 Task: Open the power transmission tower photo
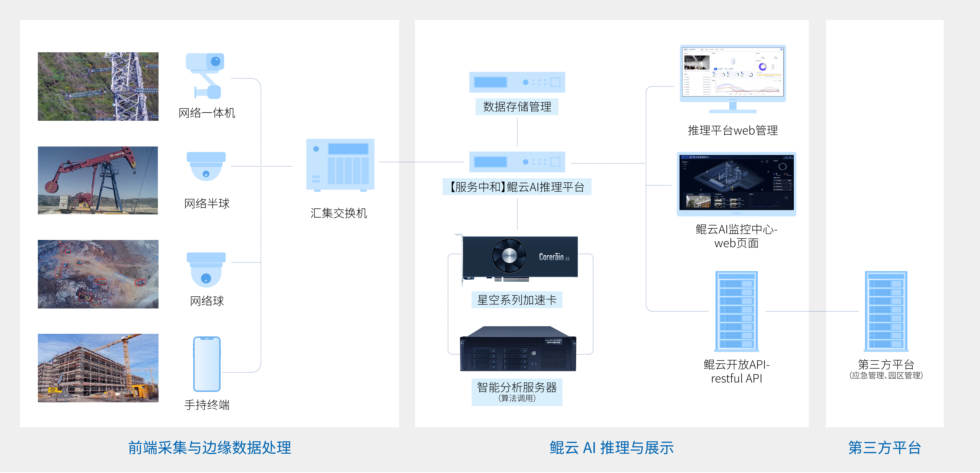pyautogui.click(x=98, y=87)
